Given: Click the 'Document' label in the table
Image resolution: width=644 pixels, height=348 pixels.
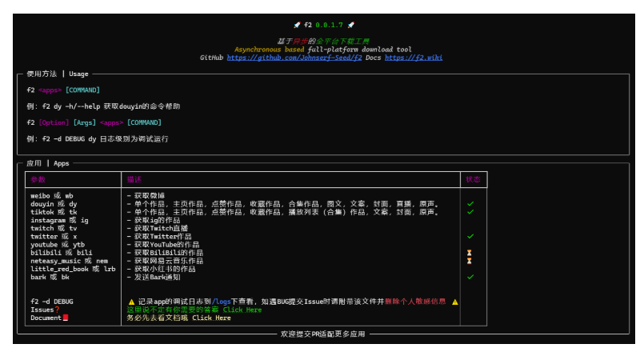Looking at the screenshot, I should click(46, 318).
